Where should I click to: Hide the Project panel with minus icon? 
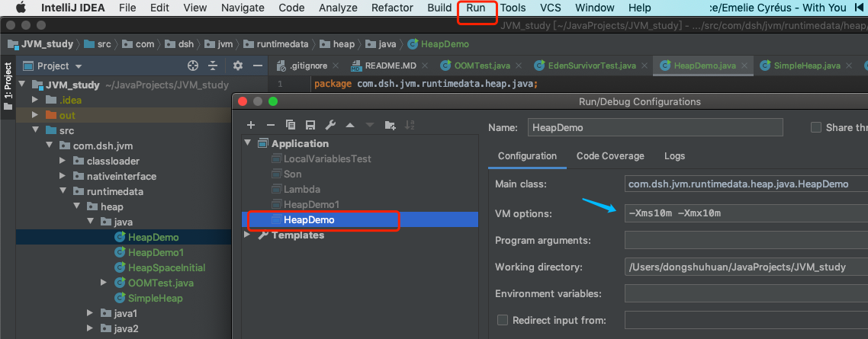point(257,66)
